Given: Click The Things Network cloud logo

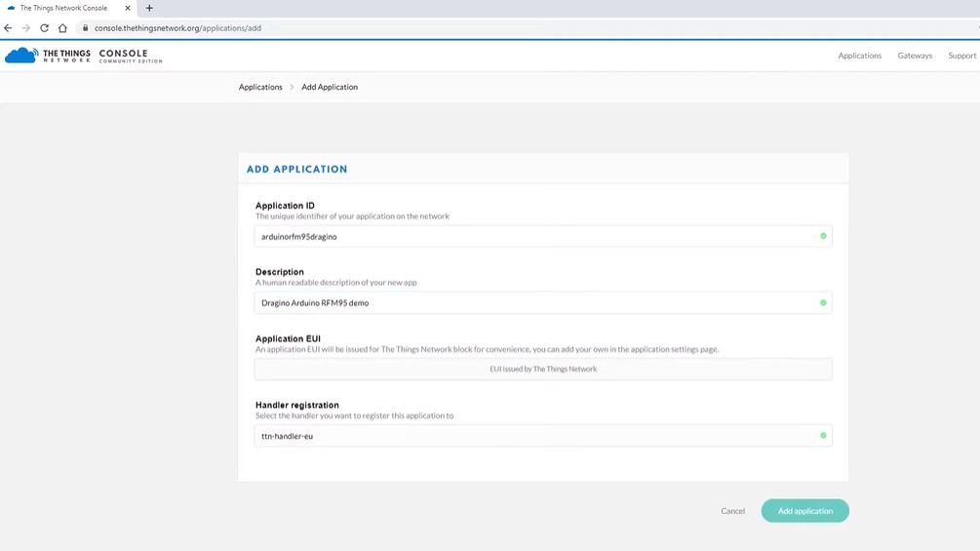Looking at the screenshot, I should coord(21,56).
